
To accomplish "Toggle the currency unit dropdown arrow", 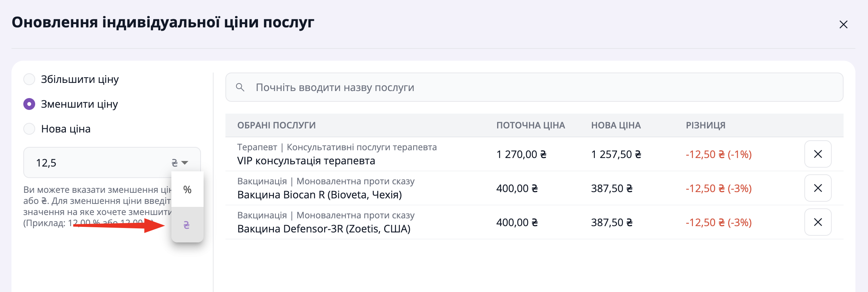I will tap(185, 163).
